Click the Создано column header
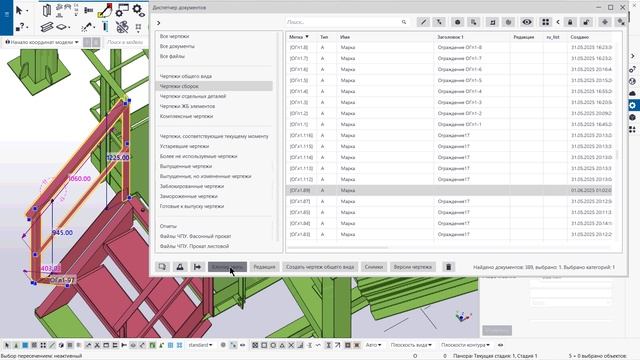The width and height of the screenshot is (640, 360). [580, 37]
